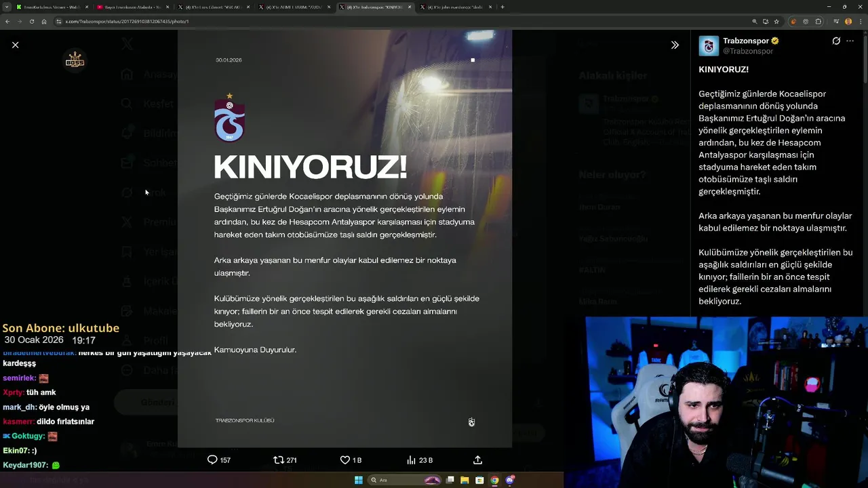Open Task View on the taskbar
This screenshot has width=868, height=488.
click(x=450, y=480)
